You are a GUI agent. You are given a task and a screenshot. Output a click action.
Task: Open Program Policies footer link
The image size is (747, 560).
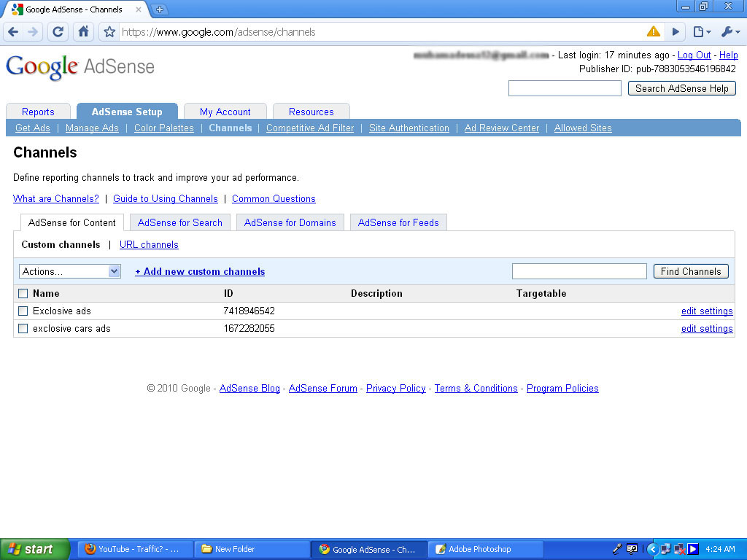562,388
